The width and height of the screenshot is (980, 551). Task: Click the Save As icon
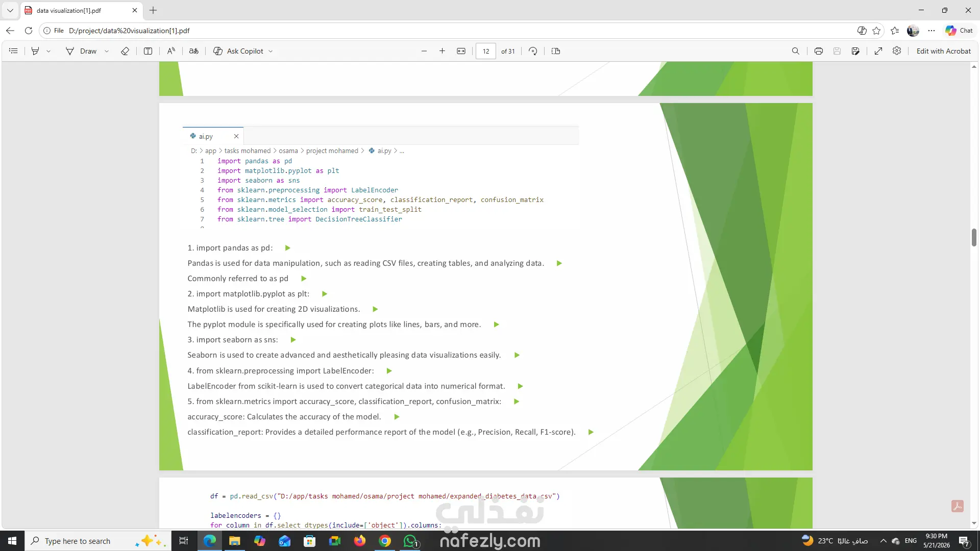[x=855, y=51]
